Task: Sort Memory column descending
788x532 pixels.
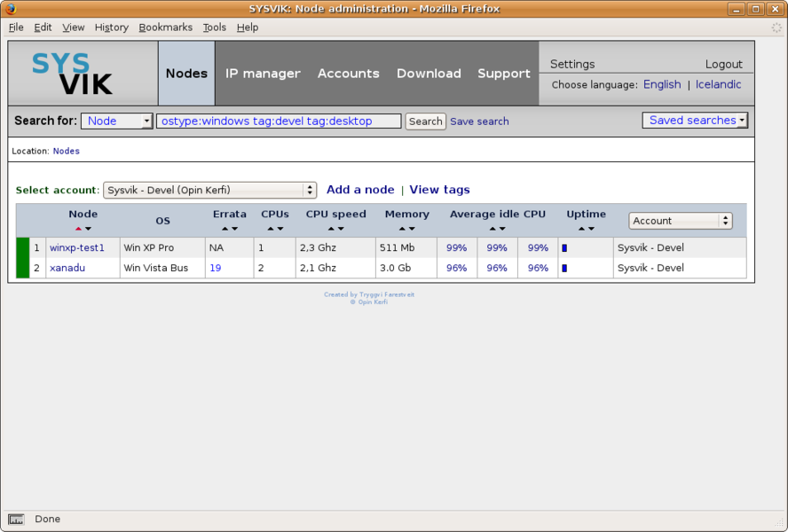Action: coord(412,229)
